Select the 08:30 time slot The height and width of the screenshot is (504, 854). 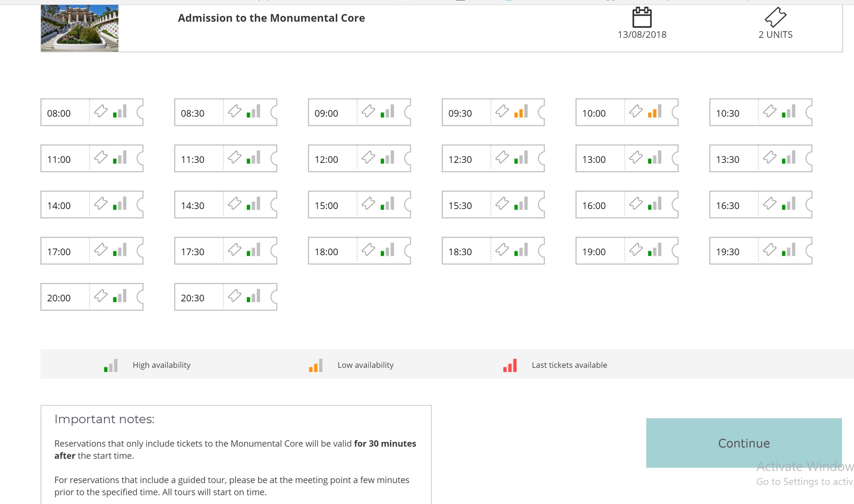[226, 112]
